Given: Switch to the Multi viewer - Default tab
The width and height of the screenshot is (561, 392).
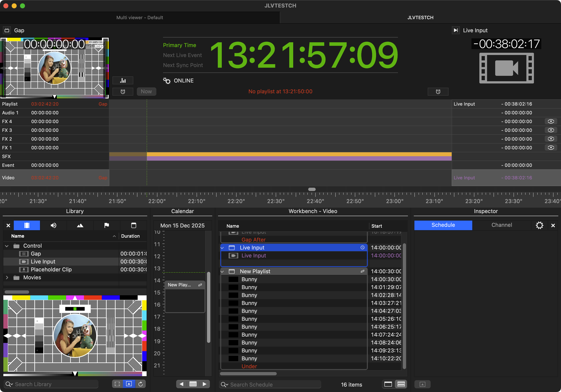Looking at the screenshot, I should point(140,17).
